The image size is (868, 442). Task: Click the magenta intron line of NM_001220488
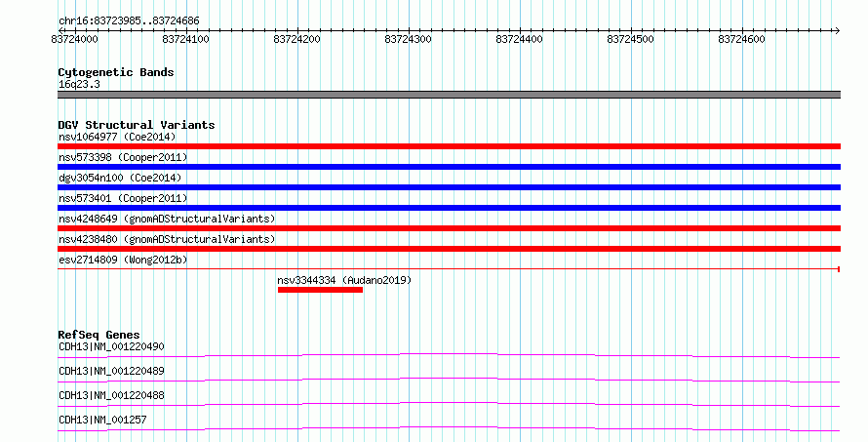pos(449,404)
